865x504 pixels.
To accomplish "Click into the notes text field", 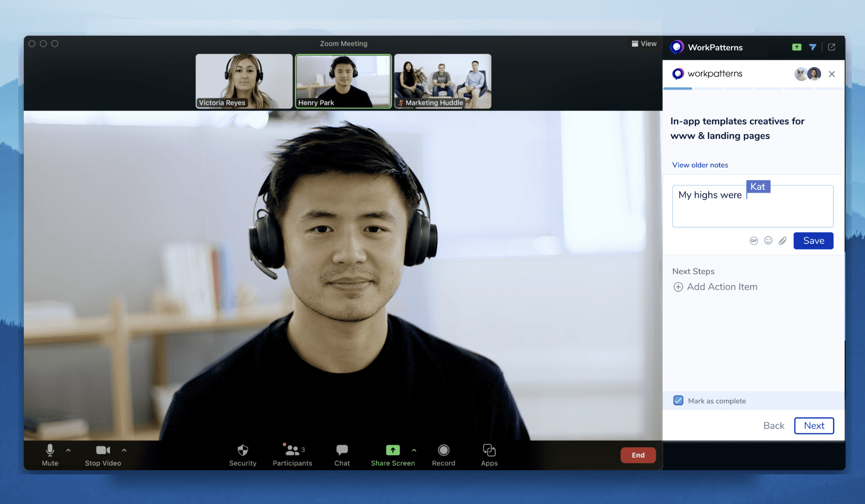I will [753, 206].
